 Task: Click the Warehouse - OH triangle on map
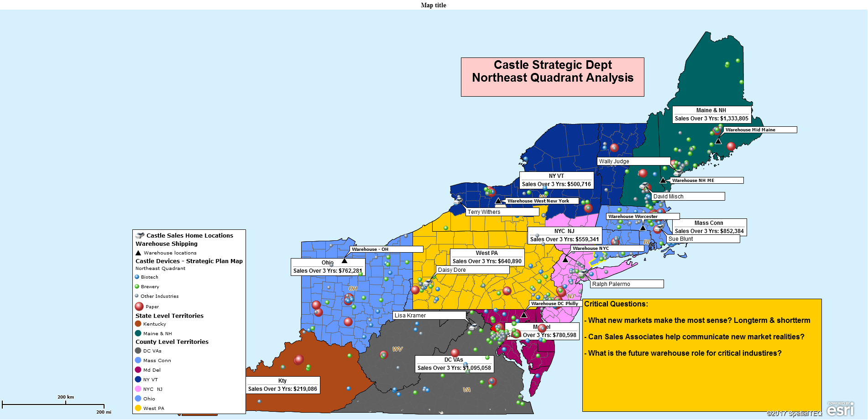pos(345,261)
